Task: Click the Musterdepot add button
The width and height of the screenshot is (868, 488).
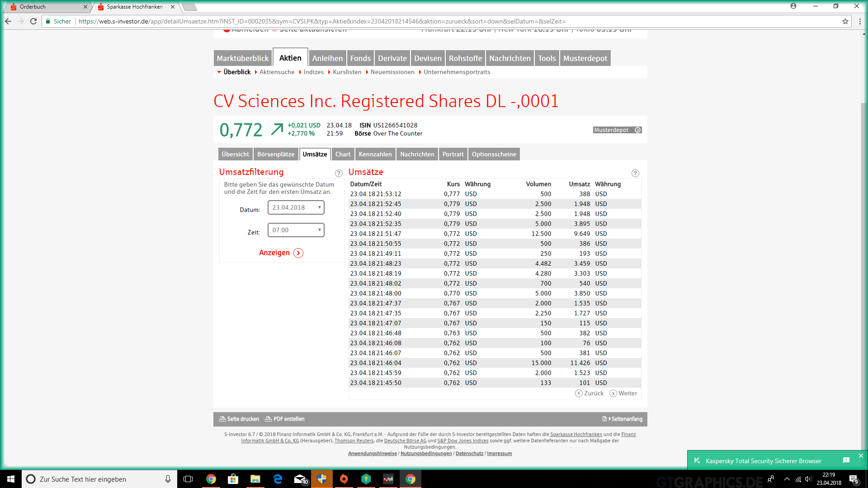Action: (x=617, y=130)
